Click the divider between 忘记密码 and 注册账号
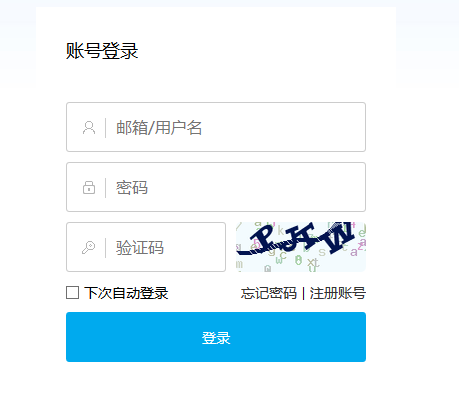Screen dimensions: 459x414 point(303,294)
